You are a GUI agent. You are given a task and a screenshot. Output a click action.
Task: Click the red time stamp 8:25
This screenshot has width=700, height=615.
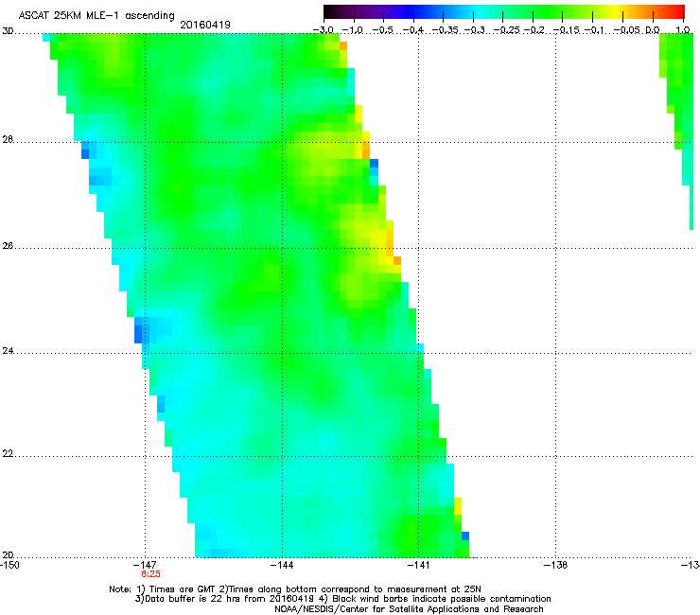151,574
